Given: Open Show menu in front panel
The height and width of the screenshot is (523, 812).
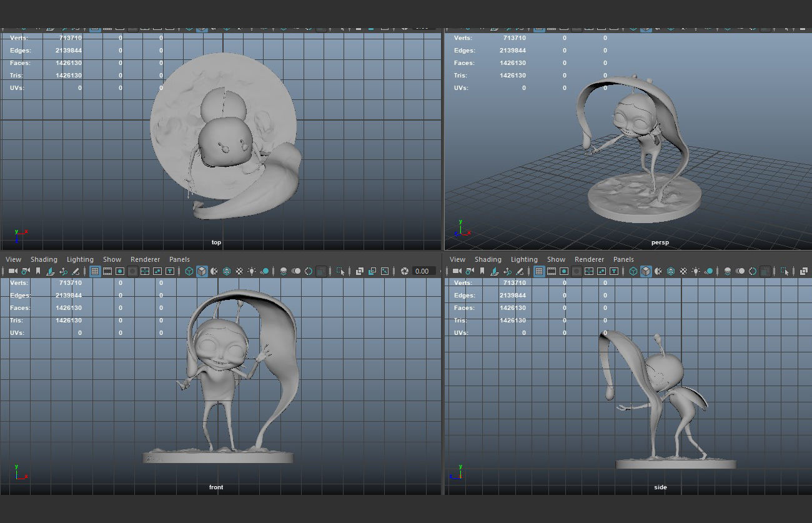Looking at the screenshot, I should (112, 259).
